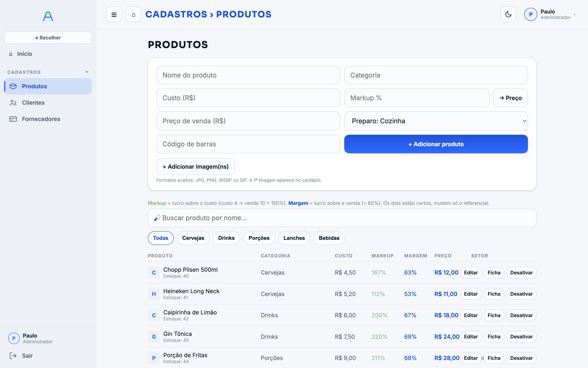Focus the Categoria field
Image resolution: width=588 pixels, height=368 pixels.
point(436,75)
